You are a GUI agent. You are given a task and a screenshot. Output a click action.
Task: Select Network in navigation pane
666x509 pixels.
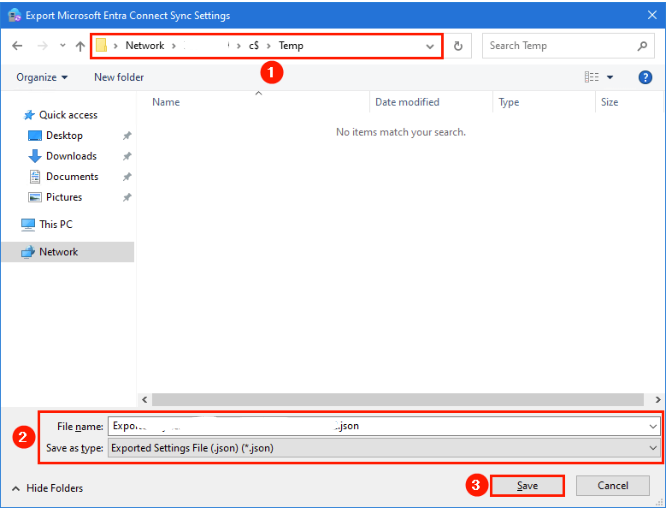pyautogui.click(x=68, y=252)
